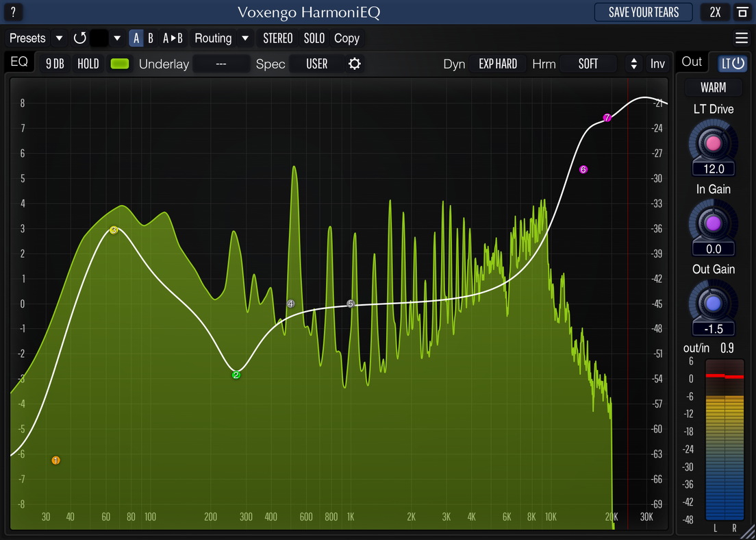Toggle the LT limiter power switch
756x540 pixels.
732,62
